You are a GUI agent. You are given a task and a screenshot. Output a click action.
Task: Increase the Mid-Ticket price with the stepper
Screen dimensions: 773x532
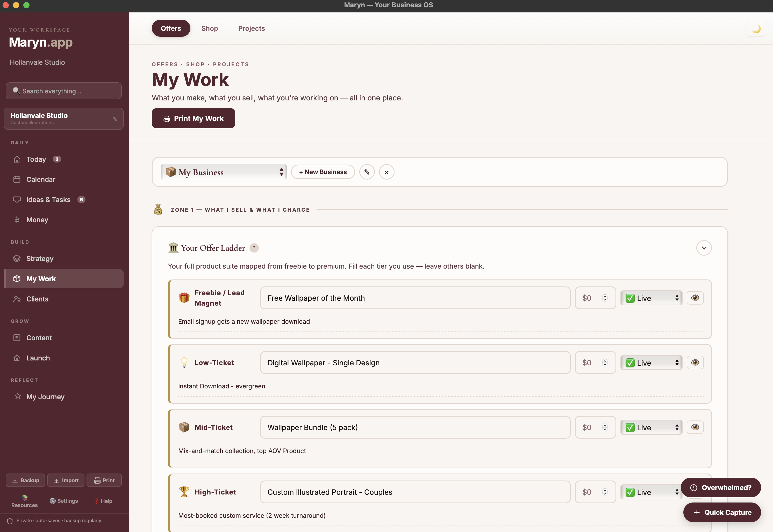(605, 425)
